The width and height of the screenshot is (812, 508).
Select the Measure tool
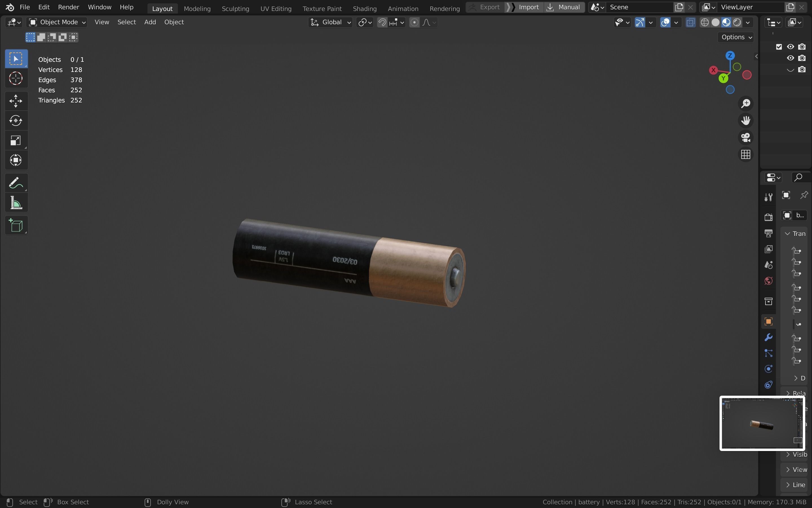click(16, 203)
